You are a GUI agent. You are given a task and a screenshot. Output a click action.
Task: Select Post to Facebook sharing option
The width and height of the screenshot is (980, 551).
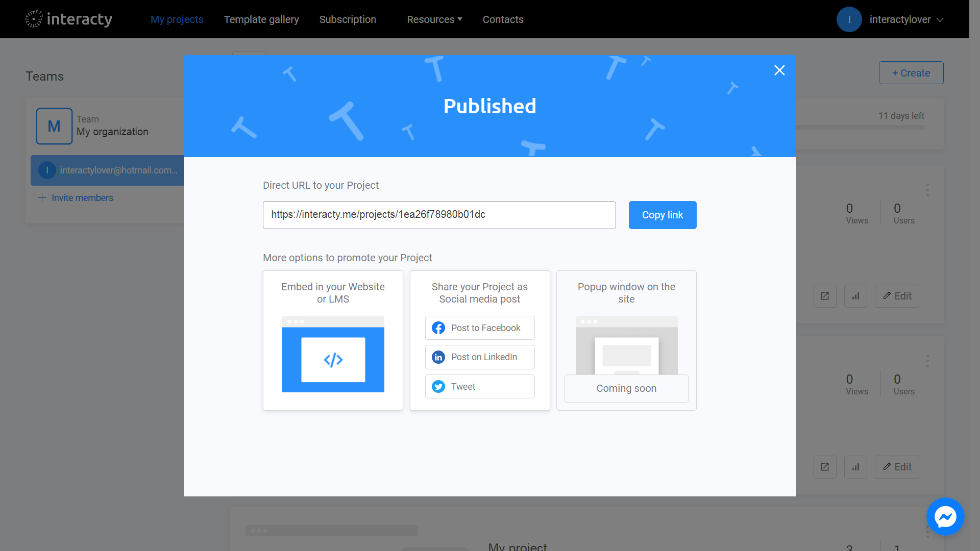point(480,328)
